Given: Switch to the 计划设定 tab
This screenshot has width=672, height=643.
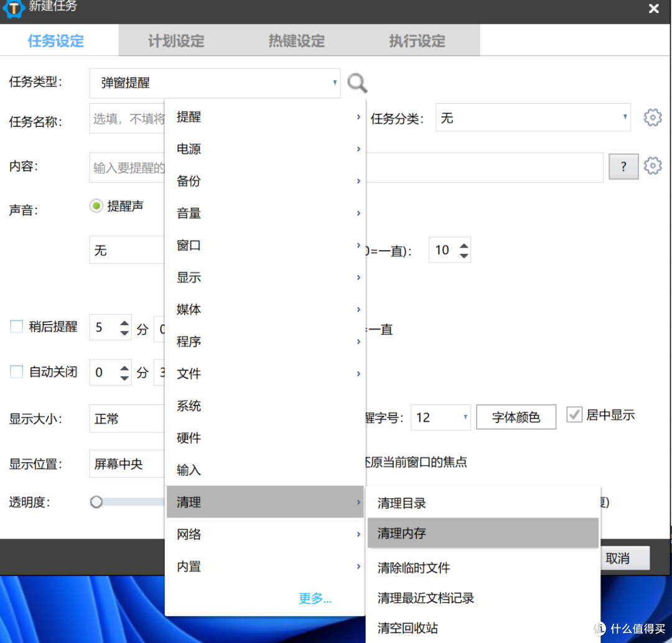Looking at the screenshot, I should (x=176, y=41).
